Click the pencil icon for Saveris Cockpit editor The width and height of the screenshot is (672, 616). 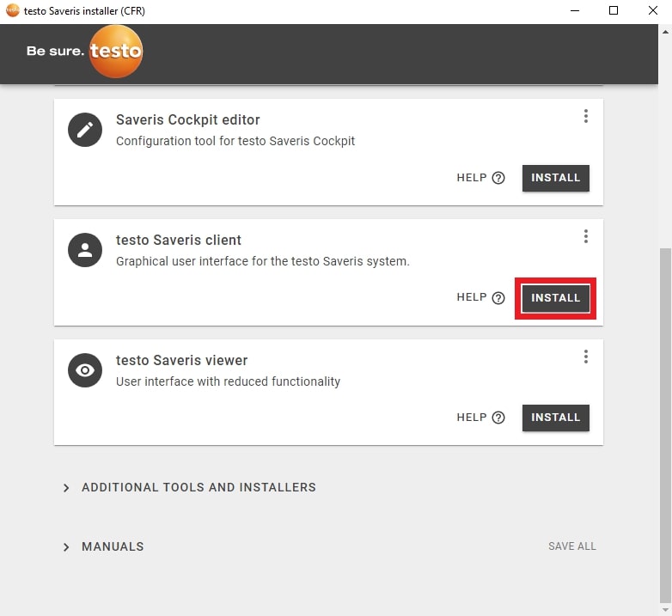click(x=85, y=130)
